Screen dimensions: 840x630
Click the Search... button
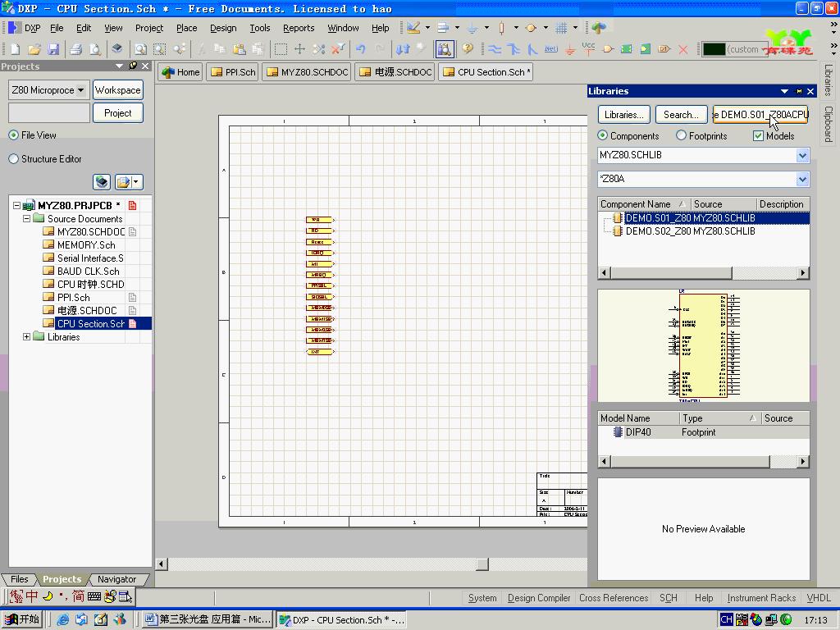pyautogui.click(x=680, y=115)
